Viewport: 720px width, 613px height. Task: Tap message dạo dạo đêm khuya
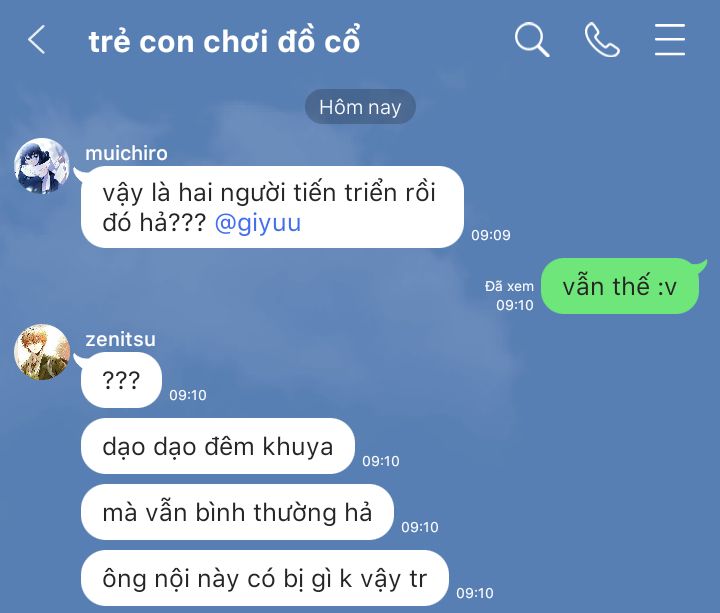click(x=218, y=446)
